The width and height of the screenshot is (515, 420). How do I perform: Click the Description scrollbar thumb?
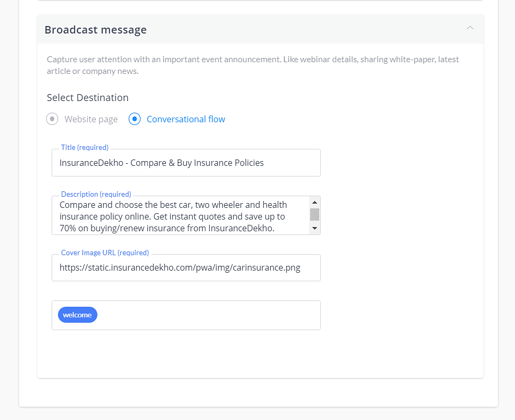click(x=314, y=215)
